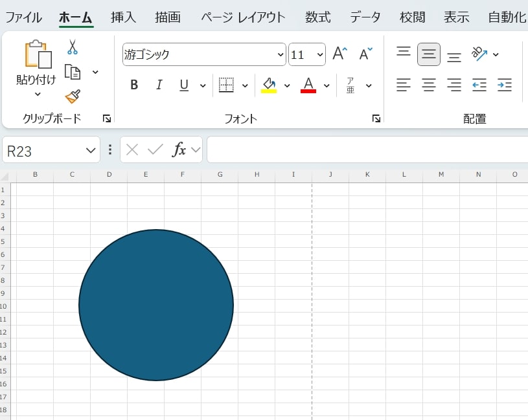Toggle underline formatting

tap(184, 85)
